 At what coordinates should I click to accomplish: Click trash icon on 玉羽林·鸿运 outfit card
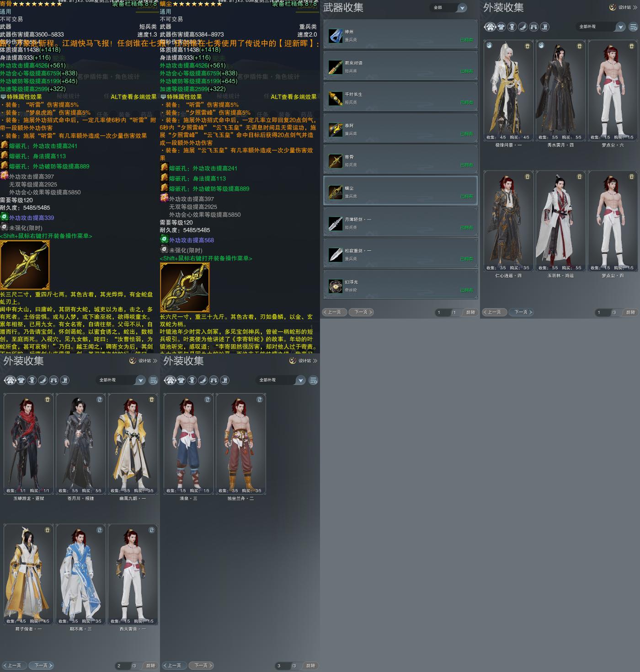coord(579,176)
